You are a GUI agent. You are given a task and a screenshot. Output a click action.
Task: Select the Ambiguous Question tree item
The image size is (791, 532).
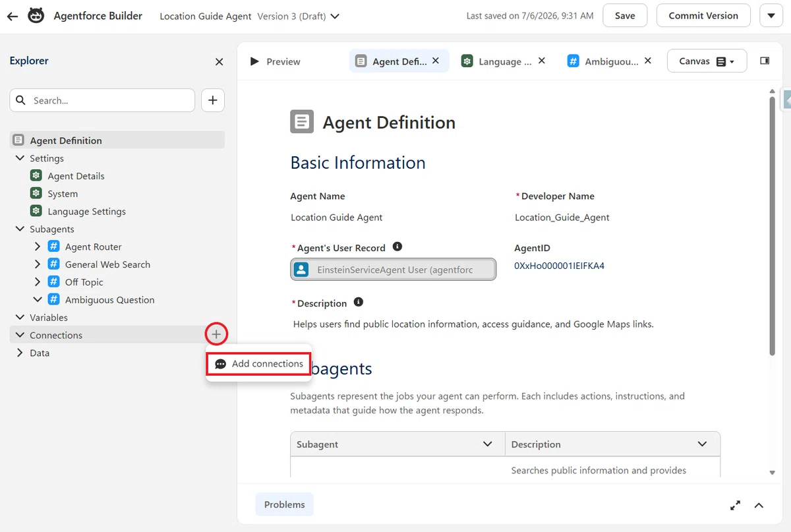[109, 300]
